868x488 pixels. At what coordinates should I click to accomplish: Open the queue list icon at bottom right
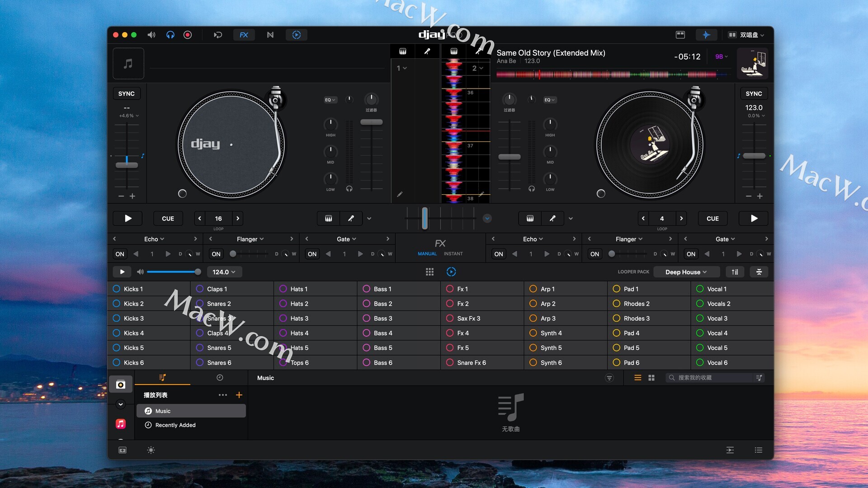[x=759, y=450]
